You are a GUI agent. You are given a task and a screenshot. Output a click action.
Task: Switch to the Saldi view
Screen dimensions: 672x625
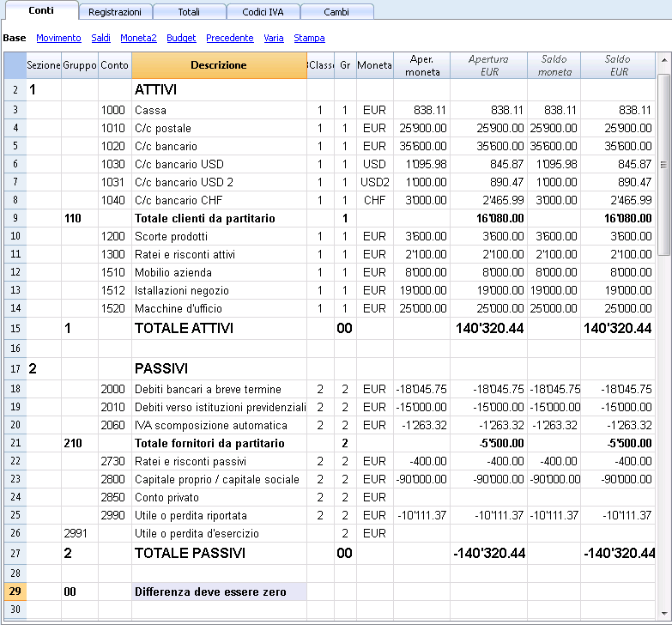pos(100,38)
